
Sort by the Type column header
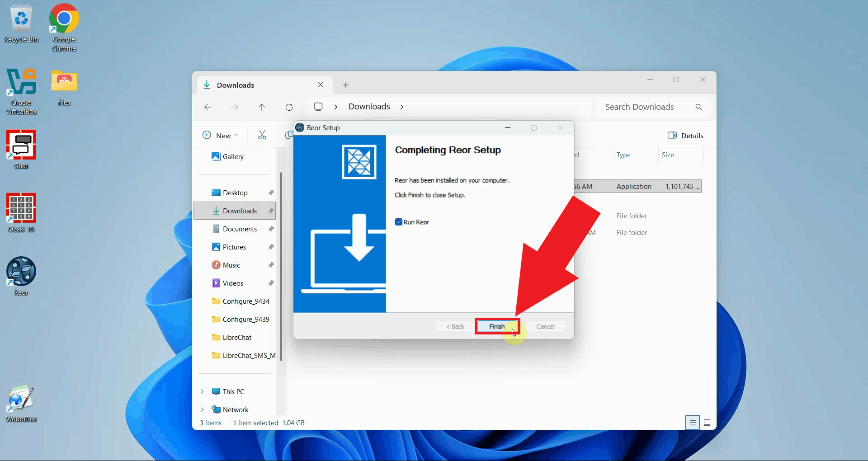tap(623, 155)
